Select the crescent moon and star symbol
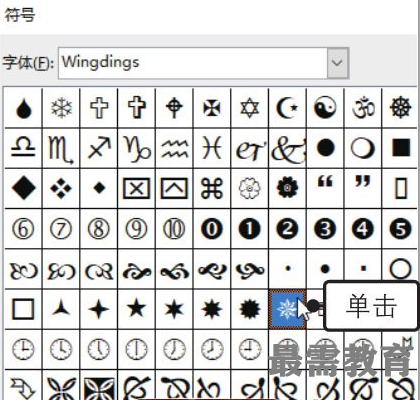The width and height of the screenshot is (420, 400). (287, 108)
